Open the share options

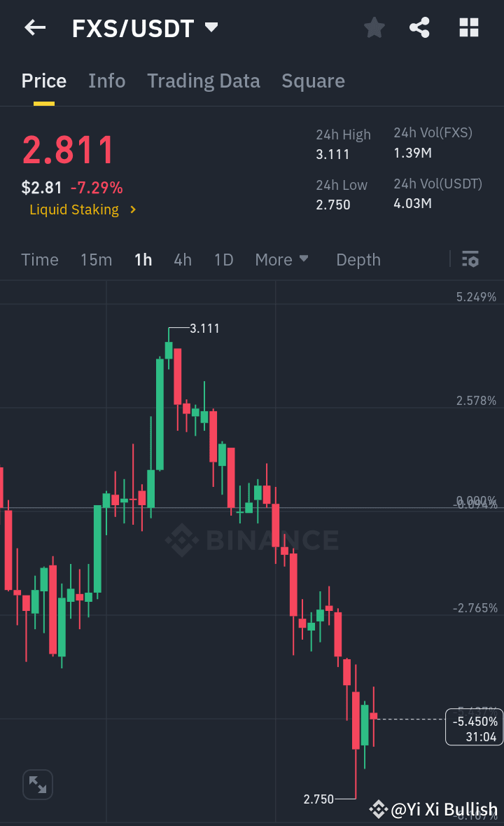[x=419, y=27]
